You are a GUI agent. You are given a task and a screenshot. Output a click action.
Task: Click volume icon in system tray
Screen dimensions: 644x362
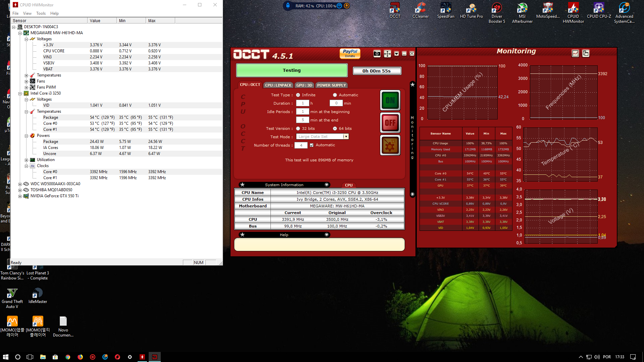click(x=597, y=357)
